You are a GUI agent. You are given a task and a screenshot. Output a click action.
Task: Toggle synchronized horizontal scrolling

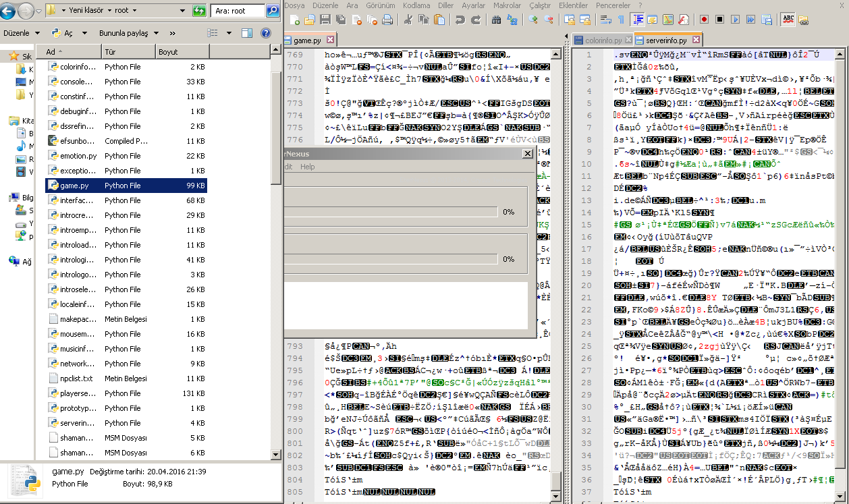click(x=585, y=20)
